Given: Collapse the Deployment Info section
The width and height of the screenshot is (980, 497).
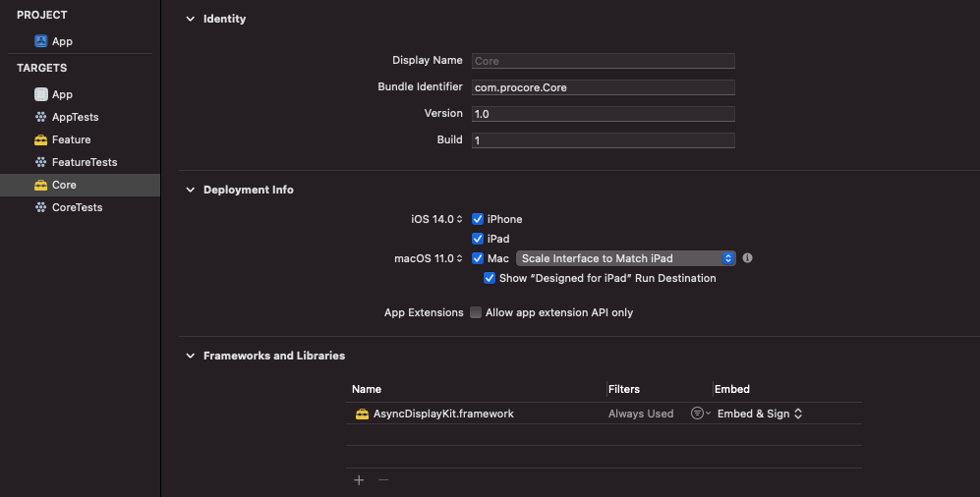Looking at the screenshot, I should pos(190,190).
